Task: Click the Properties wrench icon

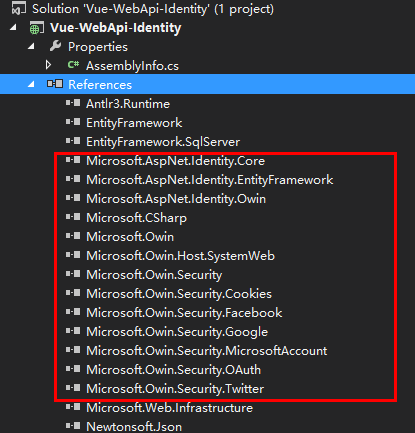Action: [x=55, y=46]
